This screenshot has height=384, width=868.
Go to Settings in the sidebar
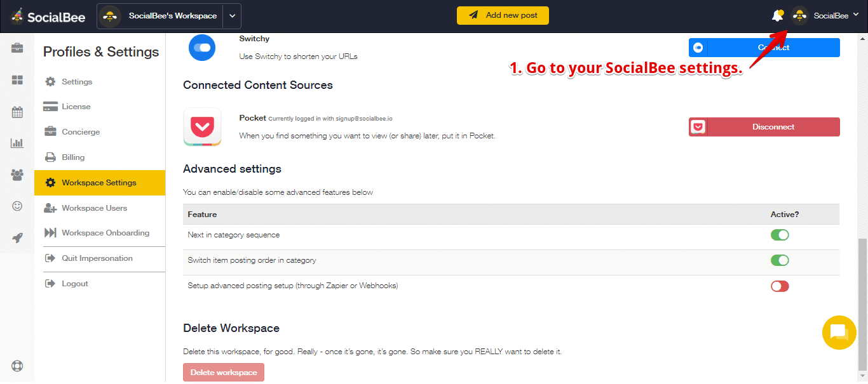click(100, 82)
